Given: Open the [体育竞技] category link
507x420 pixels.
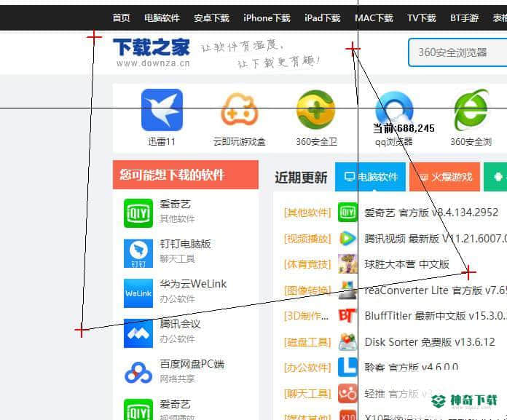Looking at the screenshot, I should click(x=307, y=264).
